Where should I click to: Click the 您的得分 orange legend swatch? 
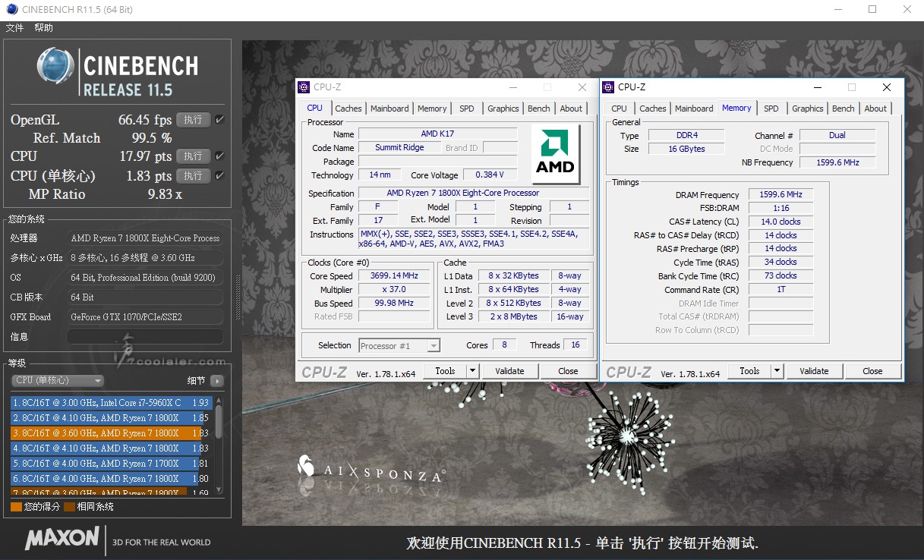point(16,507)
